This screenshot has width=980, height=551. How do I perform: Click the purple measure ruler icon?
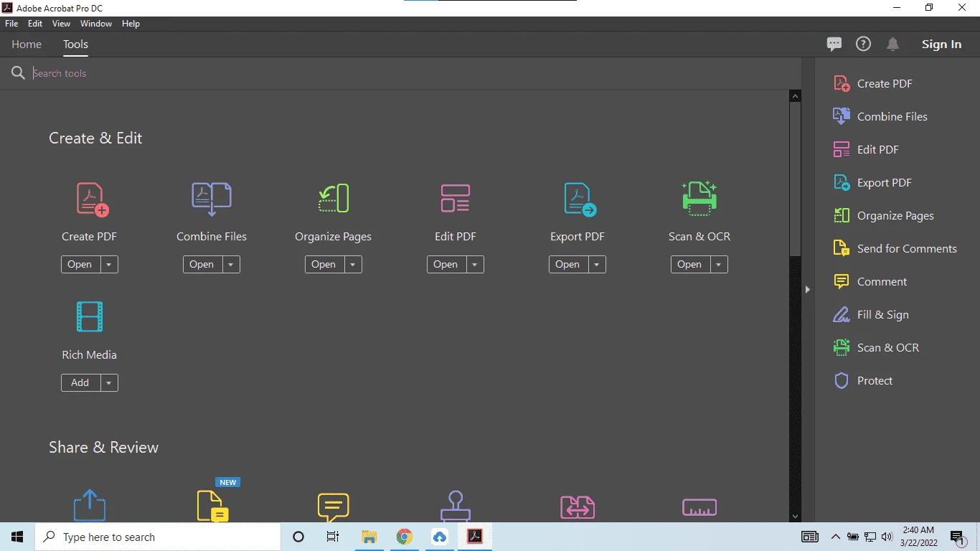(699, 507)
